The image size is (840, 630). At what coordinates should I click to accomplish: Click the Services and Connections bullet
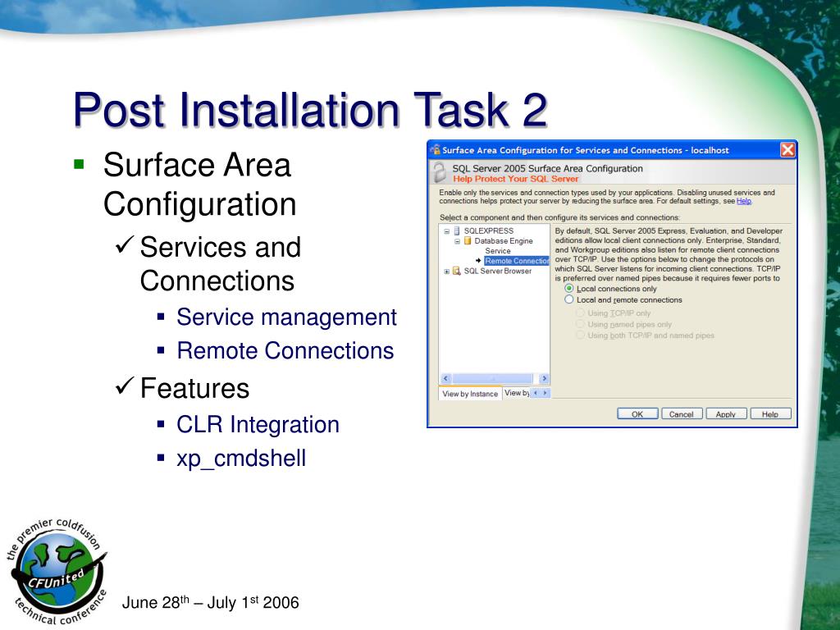point(220,263)
